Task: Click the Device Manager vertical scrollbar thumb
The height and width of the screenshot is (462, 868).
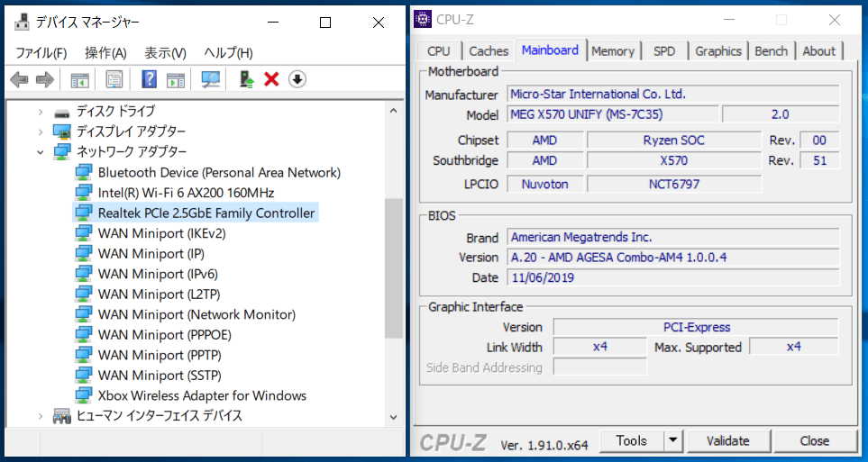Action: tap(394, 268)
